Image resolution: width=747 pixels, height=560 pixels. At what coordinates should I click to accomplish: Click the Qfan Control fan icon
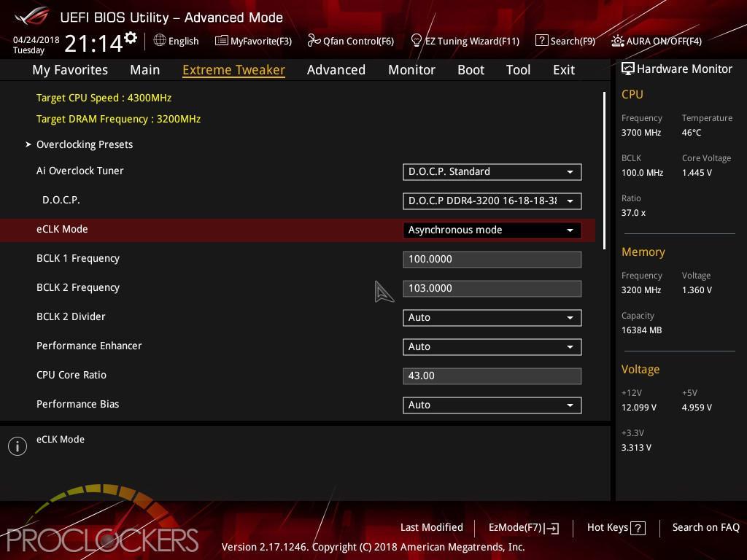[314, 41]
